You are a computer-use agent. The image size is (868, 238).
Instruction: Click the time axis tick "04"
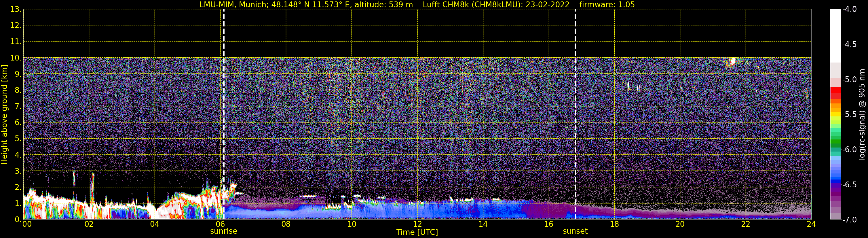tap(155, 224)
